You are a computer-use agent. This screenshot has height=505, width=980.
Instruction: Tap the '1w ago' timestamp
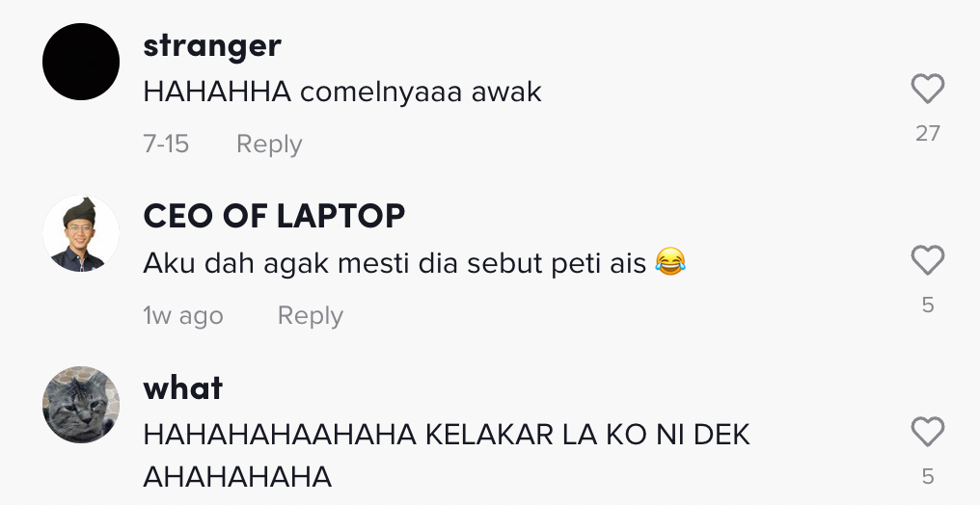click(x=183, y=316)
